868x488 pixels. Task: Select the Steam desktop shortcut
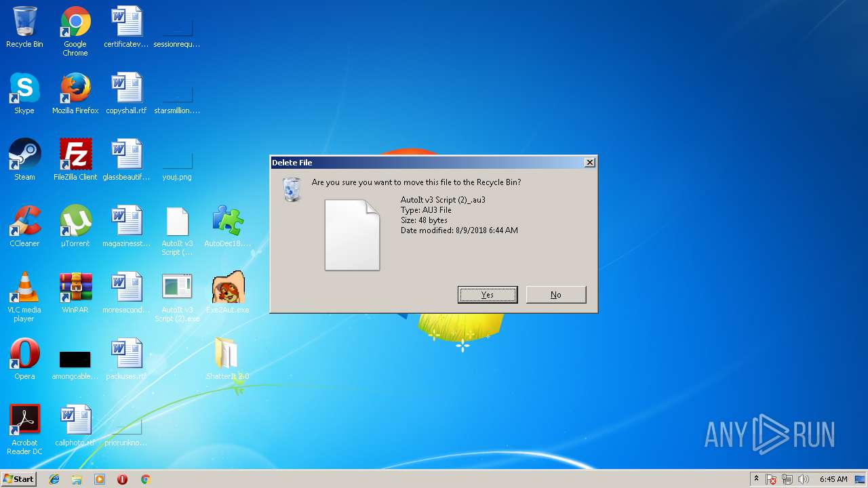coord(24,160)
